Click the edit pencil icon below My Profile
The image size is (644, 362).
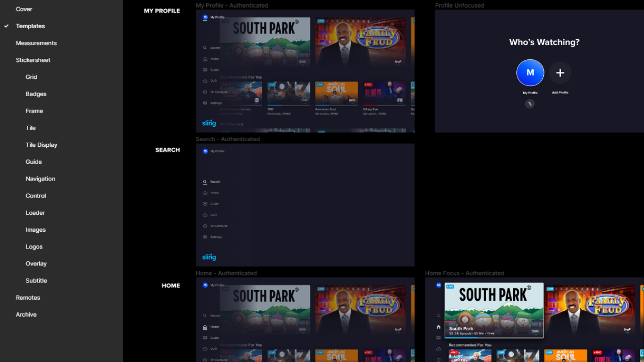pyautogui.click(x=530, y=104)
